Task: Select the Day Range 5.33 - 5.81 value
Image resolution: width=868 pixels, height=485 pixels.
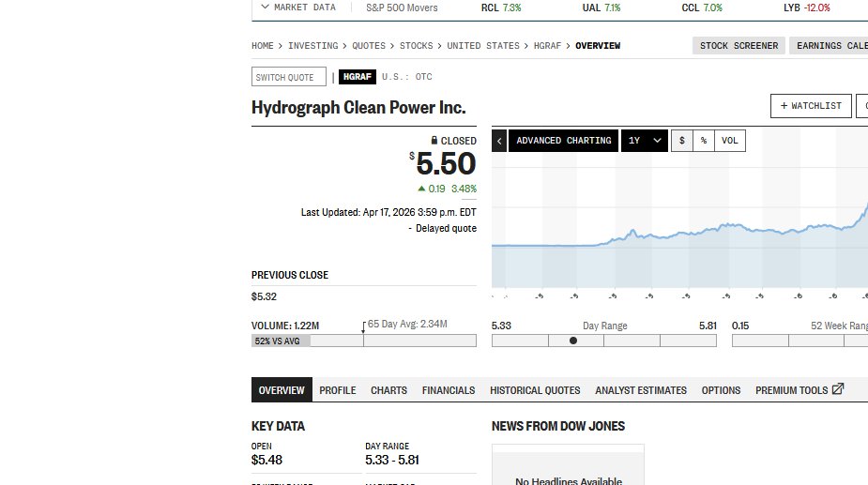Action: (392, 460)
